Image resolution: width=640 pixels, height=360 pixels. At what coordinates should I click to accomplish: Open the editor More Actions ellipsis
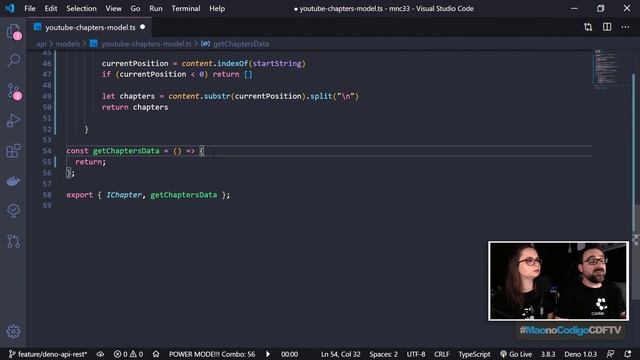coord(625,27)
